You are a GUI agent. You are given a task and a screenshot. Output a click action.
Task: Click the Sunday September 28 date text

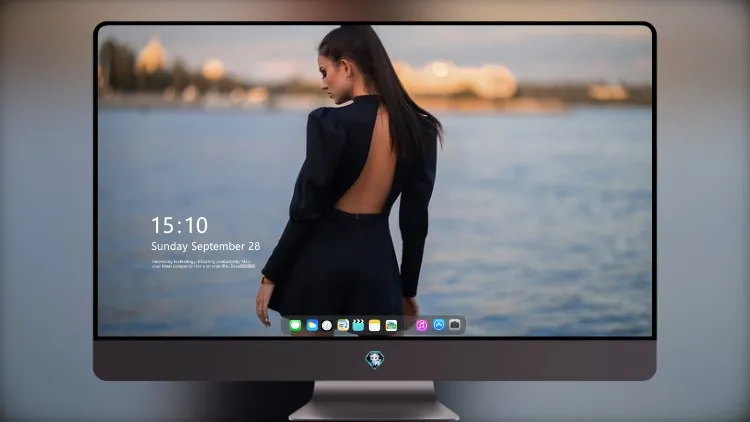tap(206, 246)
